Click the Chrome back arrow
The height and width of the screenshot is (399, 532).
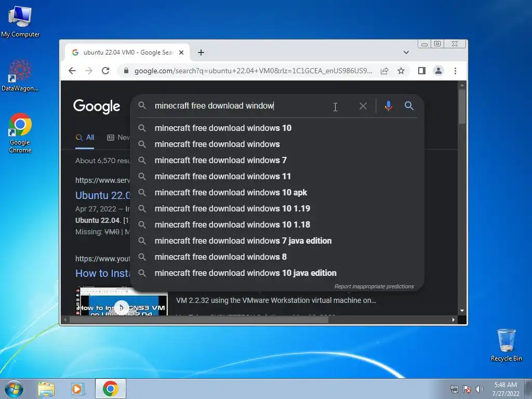click(x=72, y=71)
